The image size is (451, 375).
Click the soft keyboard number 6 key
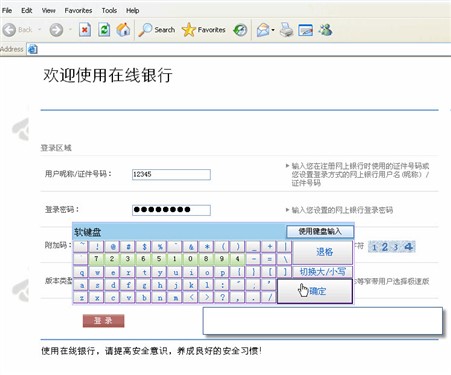pos(143,259)
